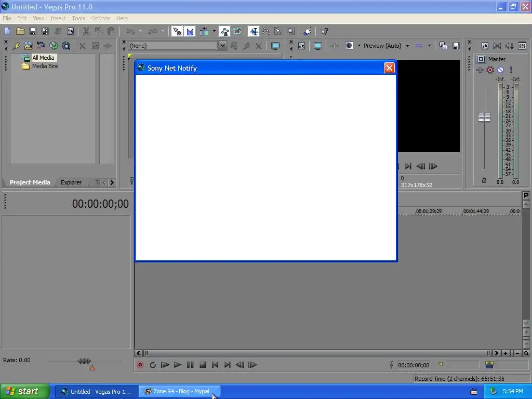Select the Normal Edit tool
This screenshot has width=532, height=399.
tap(254, 31)
